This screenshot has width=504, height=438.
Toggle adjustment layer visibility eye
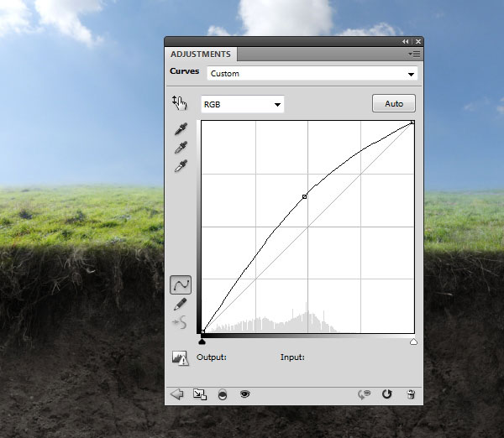click(x=245, y=394)
